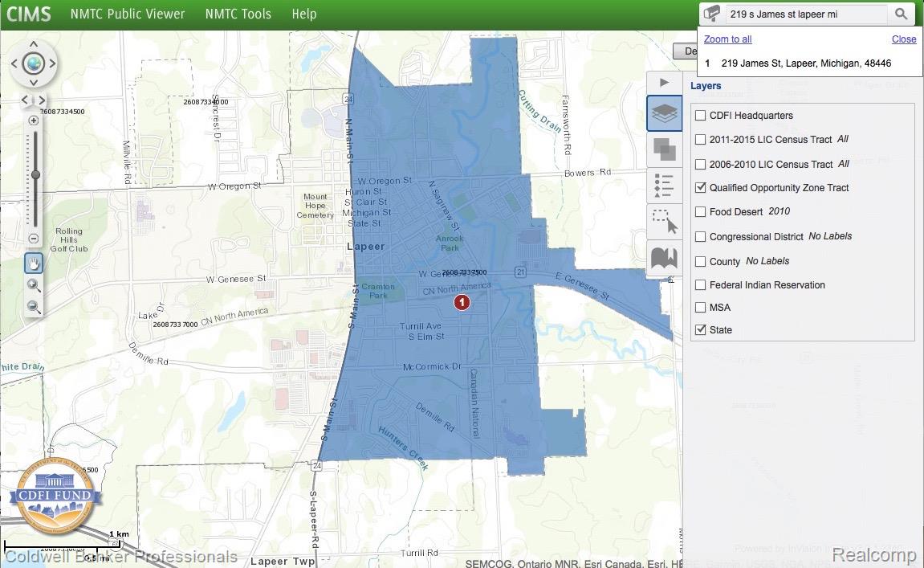Click the search magnifier button

tap(901, 14)
